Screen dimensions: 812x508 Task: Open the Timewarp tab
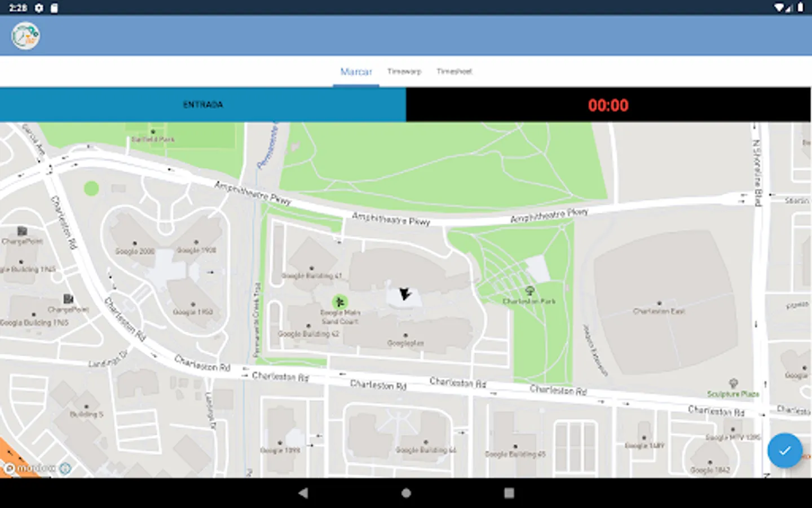[x=404, y=71]
